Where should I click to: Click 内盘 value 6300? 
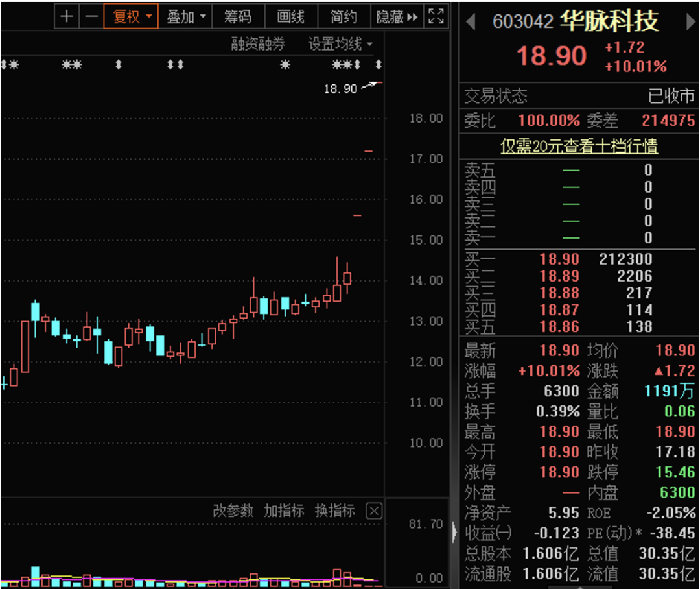[x=677, y=492]
